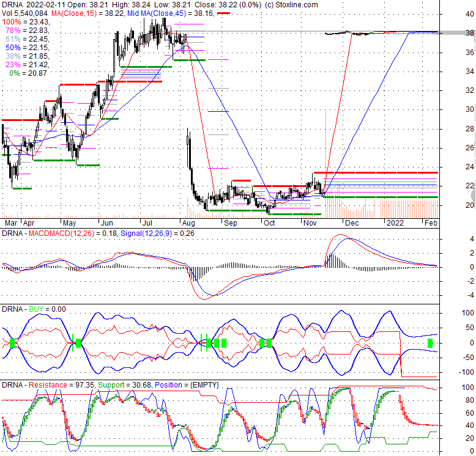Click the highlighted 38 price axis marker

click(x=470, y=33)
